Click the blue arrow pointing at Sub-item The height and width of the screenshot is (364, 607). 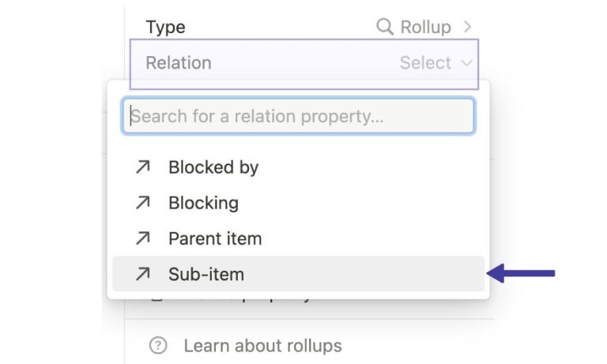pos(521,273)
